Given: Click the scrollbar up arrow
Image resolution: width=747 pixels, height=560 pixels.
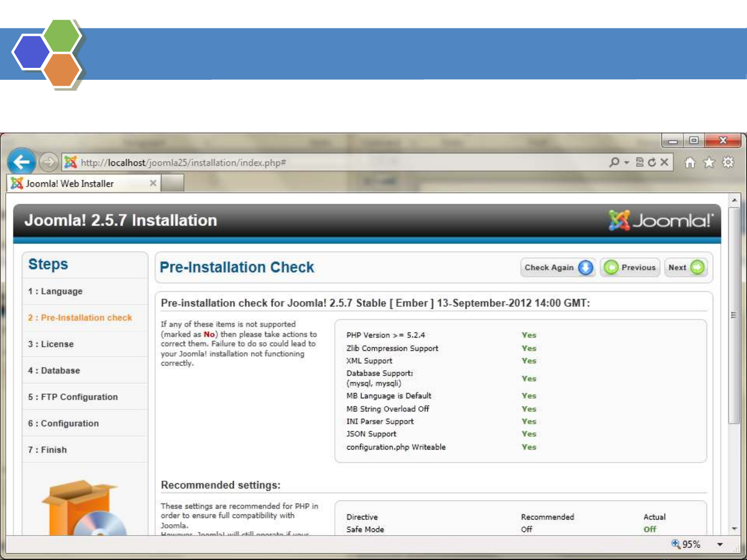Looking at the screenshot, I should click(x=734, y=200).
